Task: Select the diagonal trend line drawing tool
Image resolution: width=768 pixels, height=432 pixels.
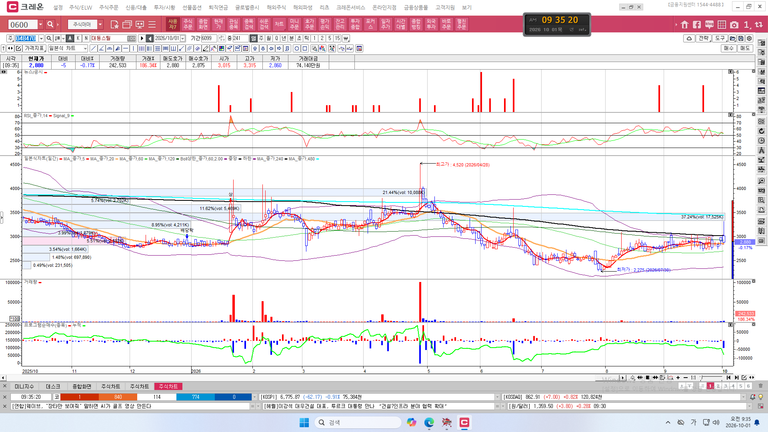Action: tap(93, 48)
